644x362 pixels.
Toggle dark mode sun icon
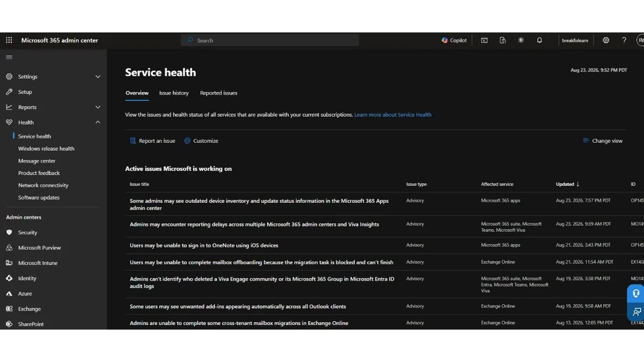(521, 40)
